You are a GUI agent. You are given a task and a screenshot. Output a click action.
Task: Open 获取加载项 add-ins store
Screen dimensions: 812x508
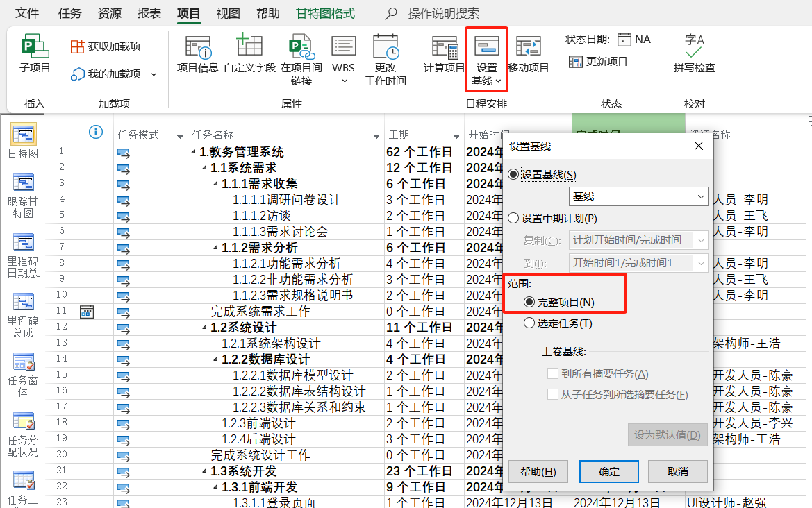(106, 46)
